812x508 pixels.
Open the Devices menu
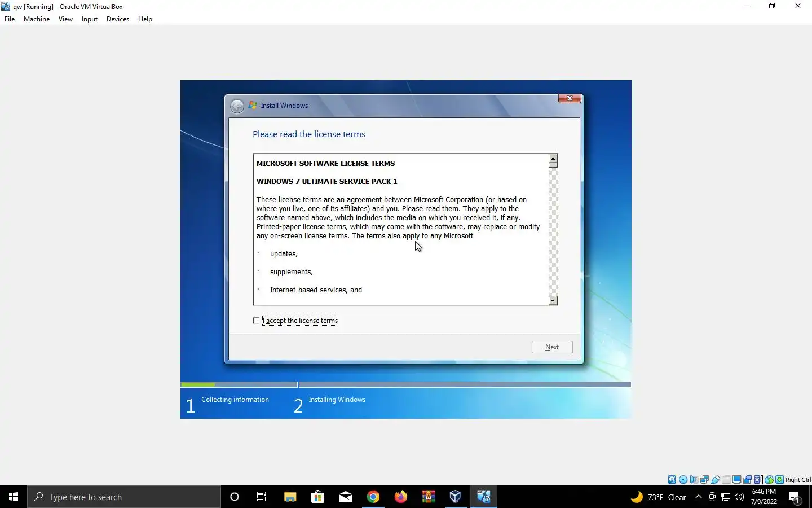(118, 19)
